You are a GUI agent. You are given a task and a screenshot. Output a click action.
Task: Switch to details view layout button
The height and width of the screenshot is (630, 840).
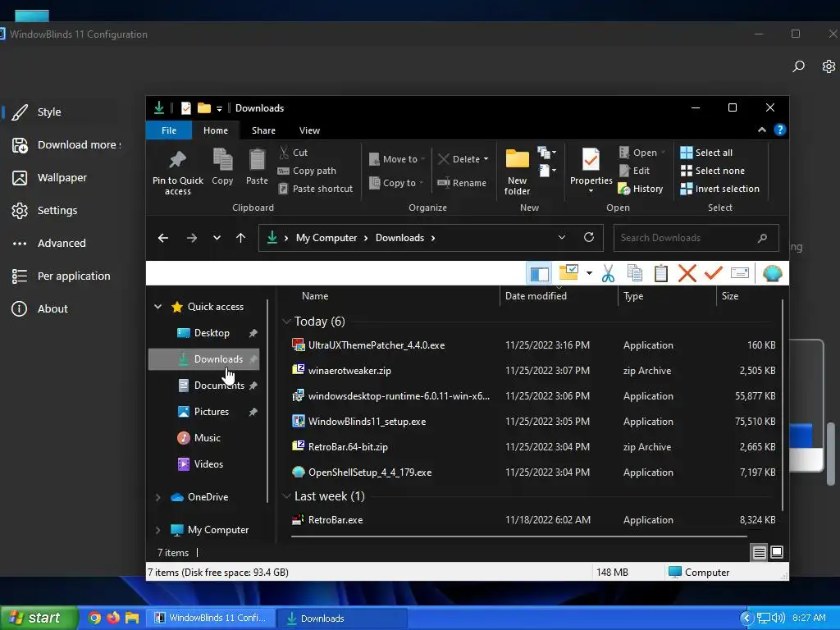pos(759,552)
